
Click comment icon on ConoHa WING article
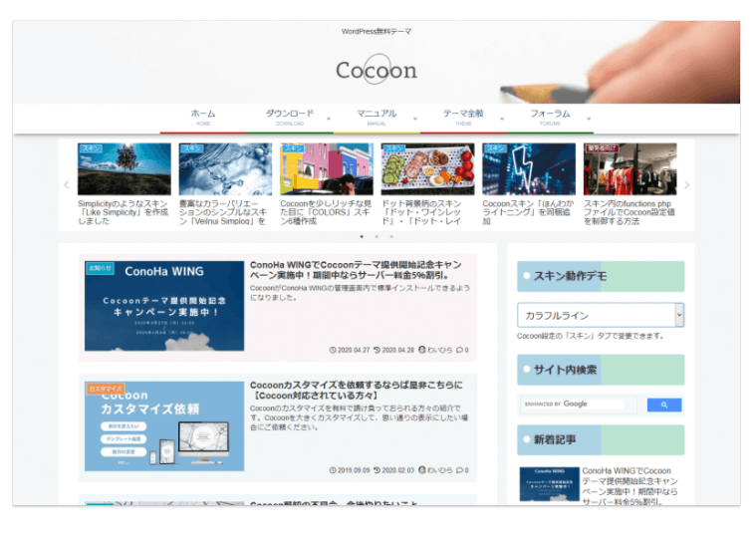tap(459, 350)
